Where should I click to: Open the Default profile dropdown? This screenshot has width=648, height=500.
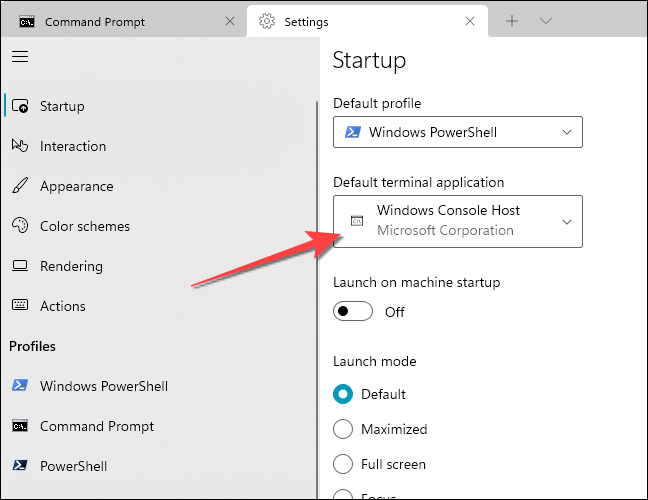(x=457, y=132)
